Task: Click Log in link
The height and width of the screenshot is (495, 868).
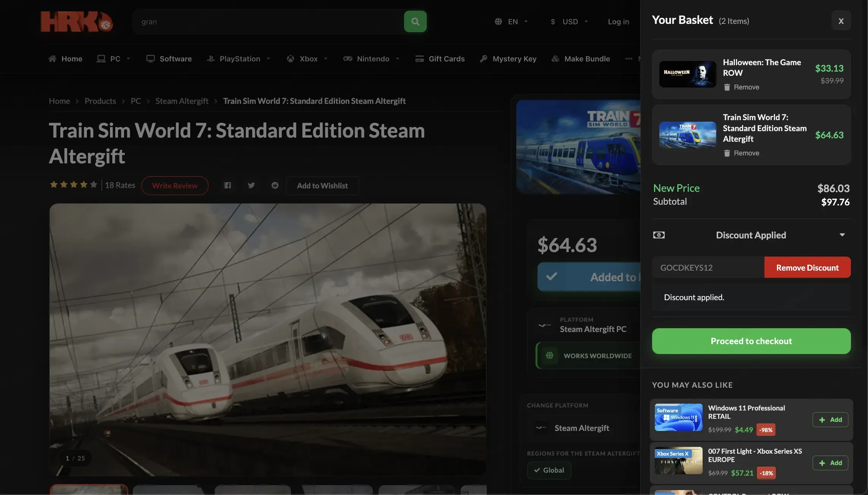Action: (618, 22)
